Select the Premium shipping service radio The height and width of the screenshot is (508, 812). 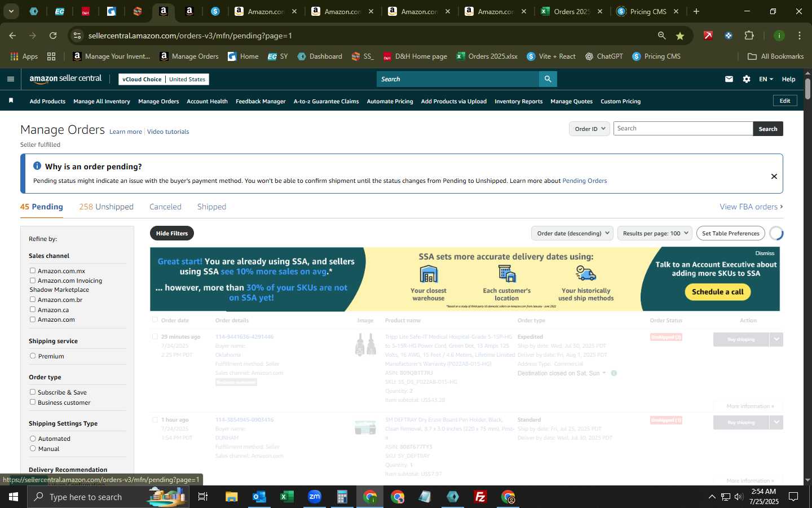coord(33,356)
